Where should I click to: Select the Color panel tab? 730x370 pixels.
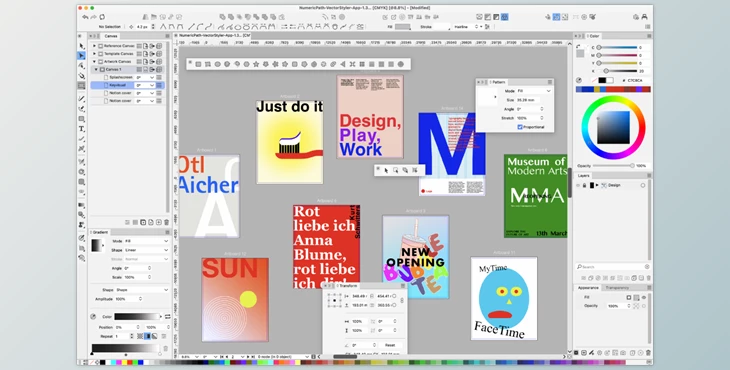click(x=595, y=36)
